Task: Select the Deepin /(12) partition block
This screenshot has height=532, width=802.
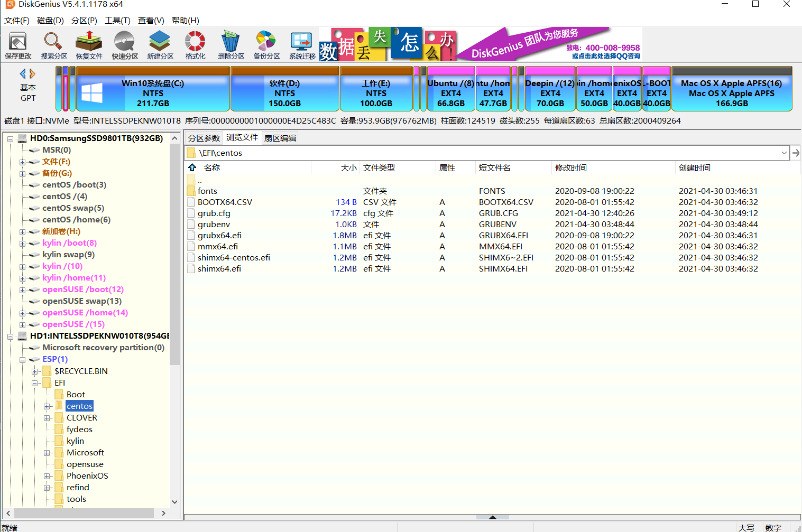Action: [550, 89]
